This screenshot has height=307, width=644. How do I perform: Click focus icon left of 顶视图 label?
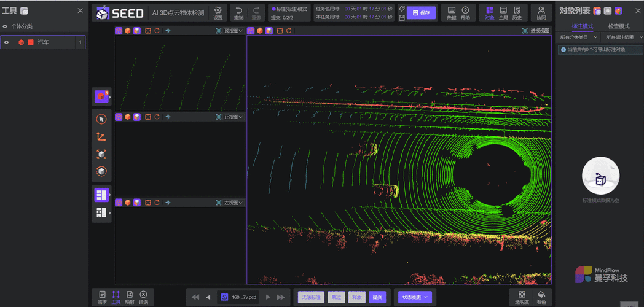[x=219, y=31]
